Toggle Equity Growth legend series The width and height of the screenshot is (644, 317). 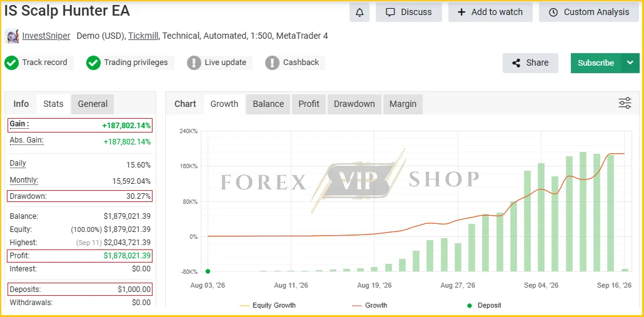268,306
